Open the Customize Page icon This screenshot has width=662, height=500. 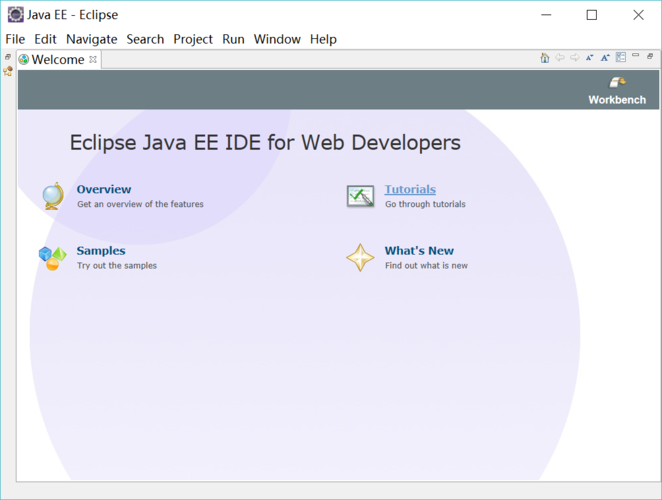pyautogui.click(x=621, y=58)
